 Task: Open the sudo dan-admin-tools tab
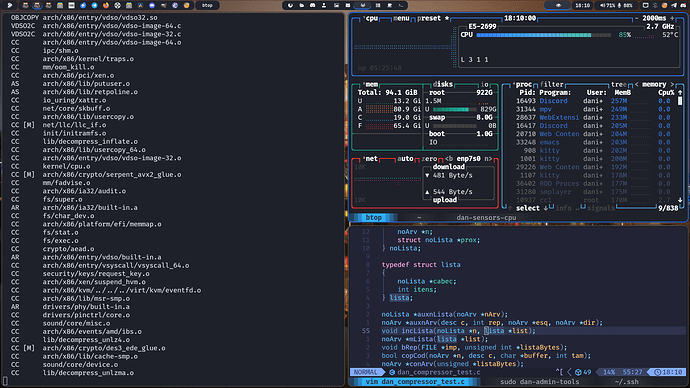tap(540, 381)
